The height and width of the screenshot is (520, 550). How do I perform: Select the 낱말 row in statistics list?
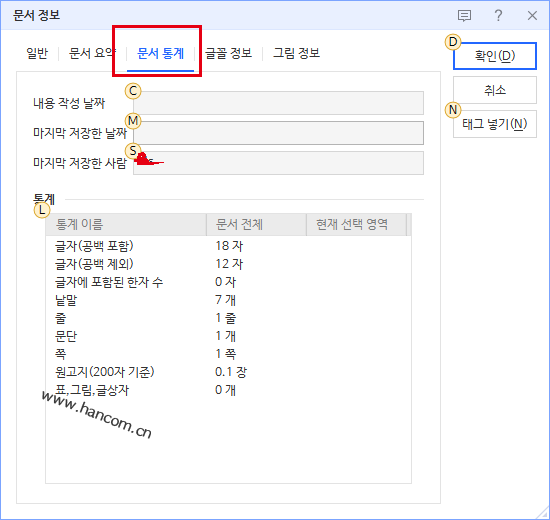click(228, 300)
